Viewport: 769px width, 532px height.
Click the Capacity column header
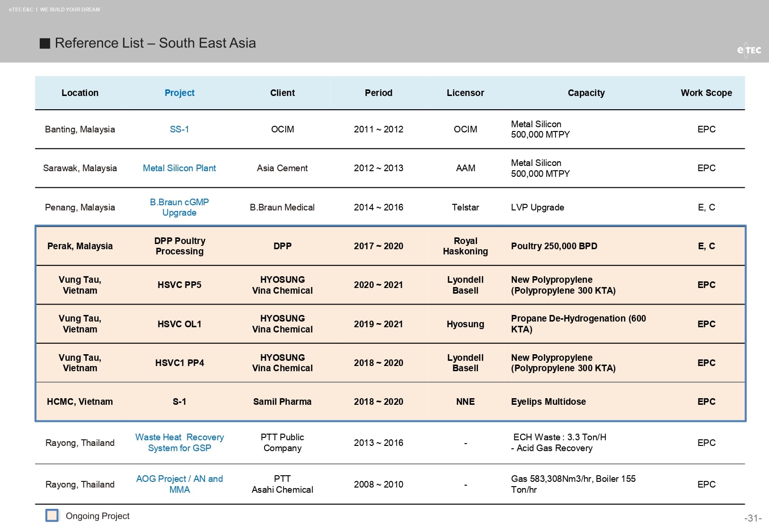[x=586, y=93]
